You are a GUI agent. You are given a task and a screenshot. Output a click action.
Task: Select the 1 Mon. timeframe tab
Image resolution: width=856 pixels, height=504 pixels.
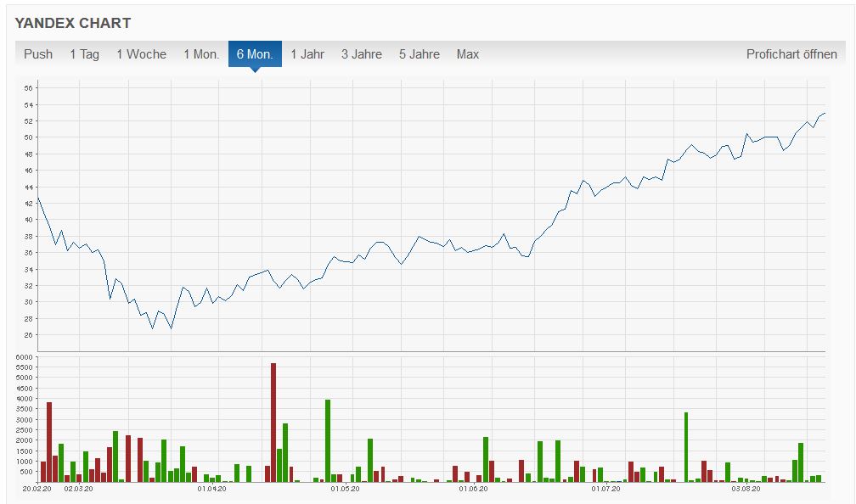click(201, 54)
